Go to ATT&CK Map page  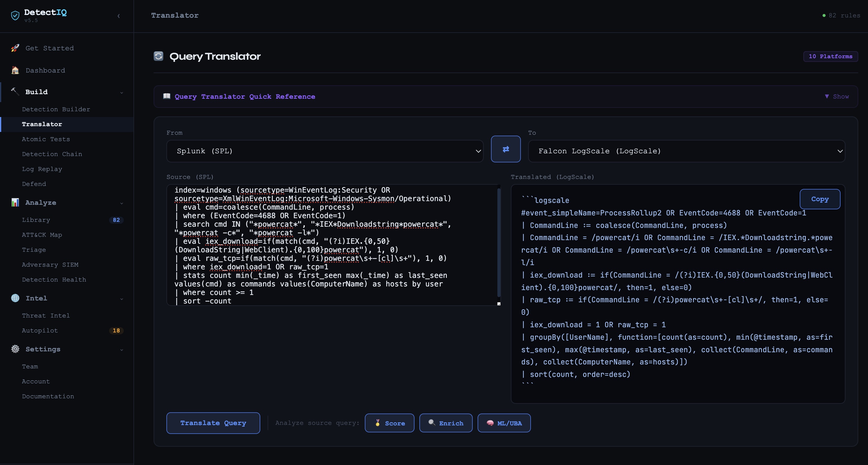42,235
